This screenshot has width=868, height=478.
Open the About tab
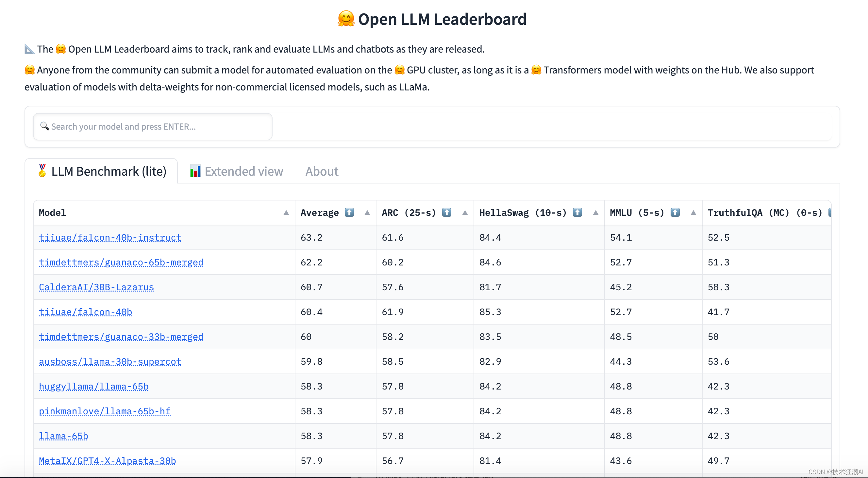(322, 171)
